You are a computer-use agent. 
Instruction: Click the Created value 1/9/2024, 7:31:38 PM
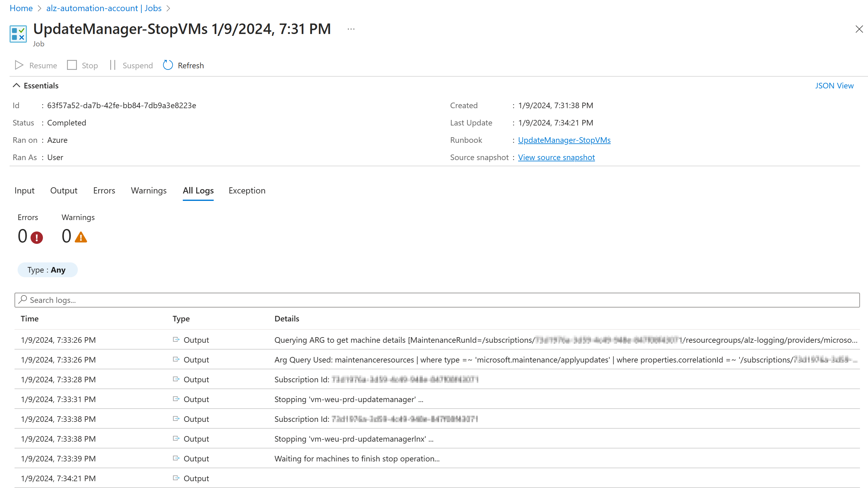(556, 105)
